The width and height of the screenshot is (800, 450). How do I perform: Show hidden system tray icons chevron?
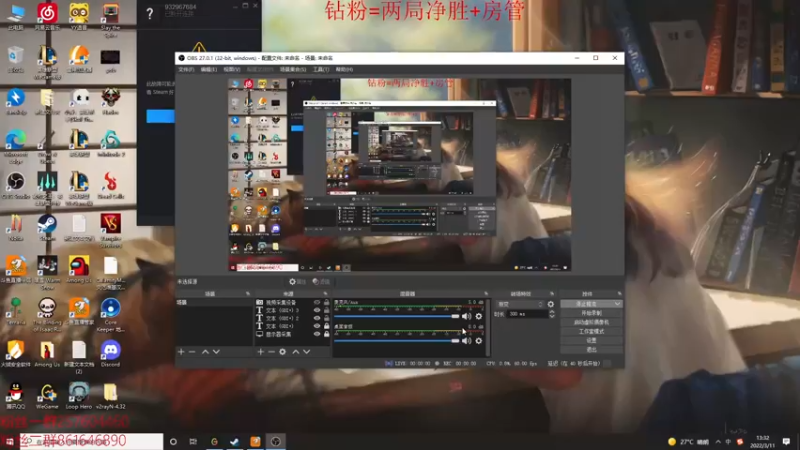coord(718,442)
